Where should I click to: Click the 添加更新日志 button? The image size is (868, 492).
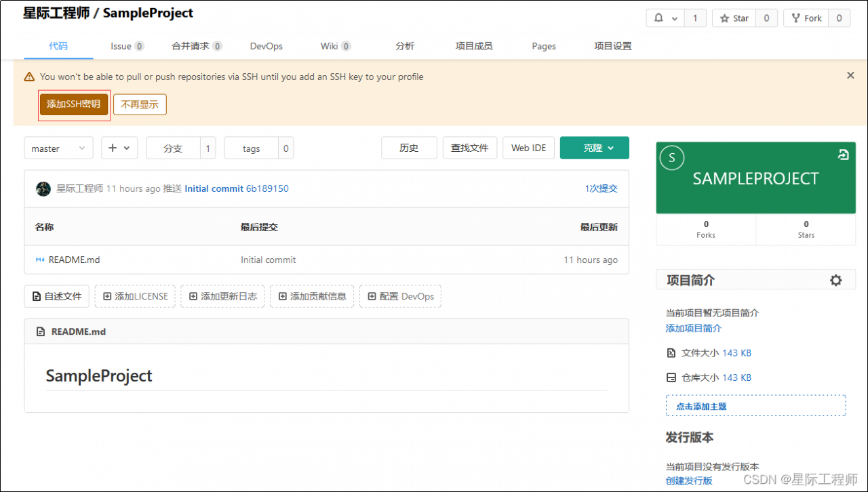[222, 296]
